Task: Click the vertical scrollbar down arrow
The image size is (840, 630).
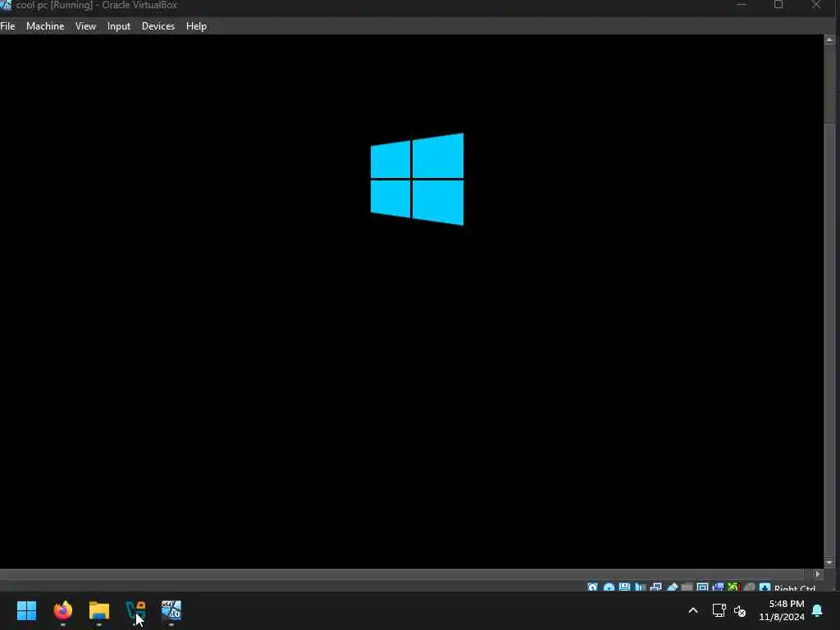Action: coord(829,563)
